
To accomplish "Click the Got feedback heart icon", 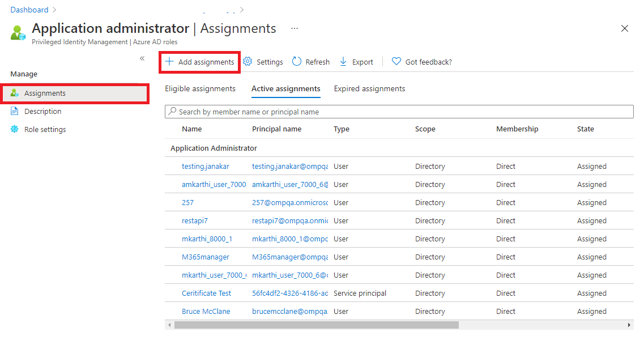I will tap(396, 62).
